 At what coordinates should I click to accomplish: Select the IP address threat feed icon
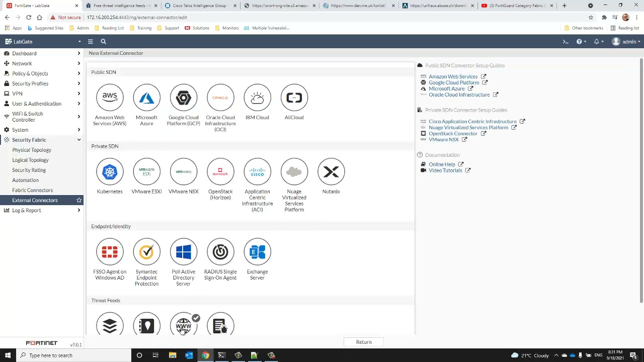click(x=146, y=324)
